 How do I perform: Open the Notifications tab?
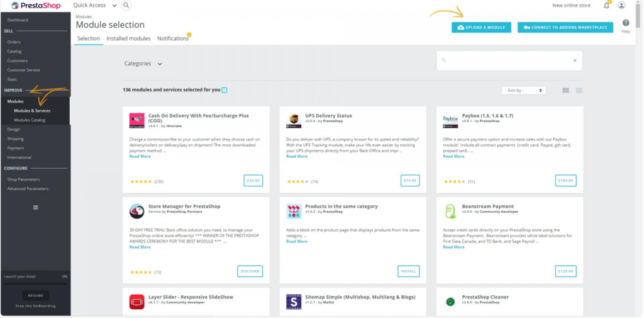[x=173, y=38]
